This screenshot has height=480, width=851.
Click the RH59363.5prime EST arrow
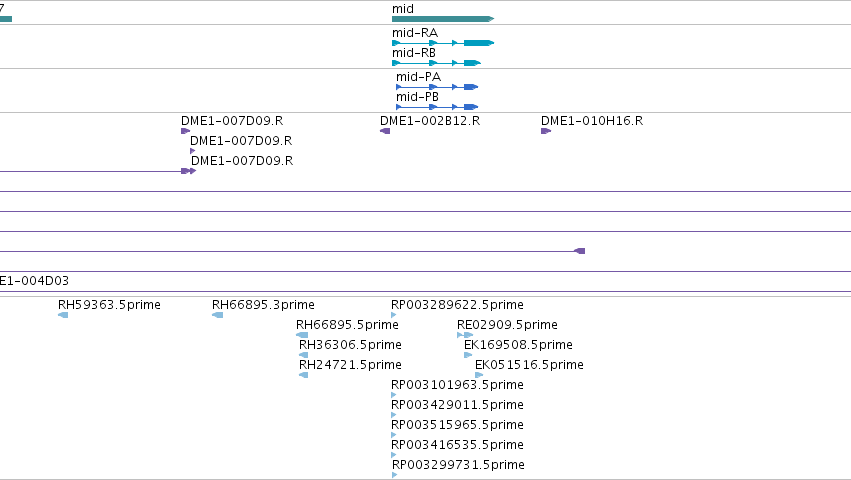(63, 315)
